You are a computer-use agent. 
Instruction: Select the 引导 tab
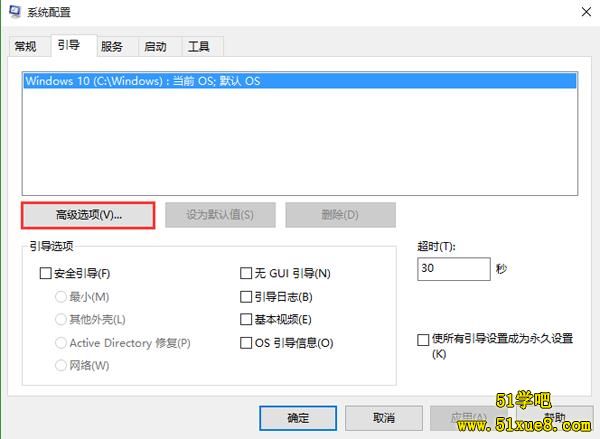[x=68, y=46]
